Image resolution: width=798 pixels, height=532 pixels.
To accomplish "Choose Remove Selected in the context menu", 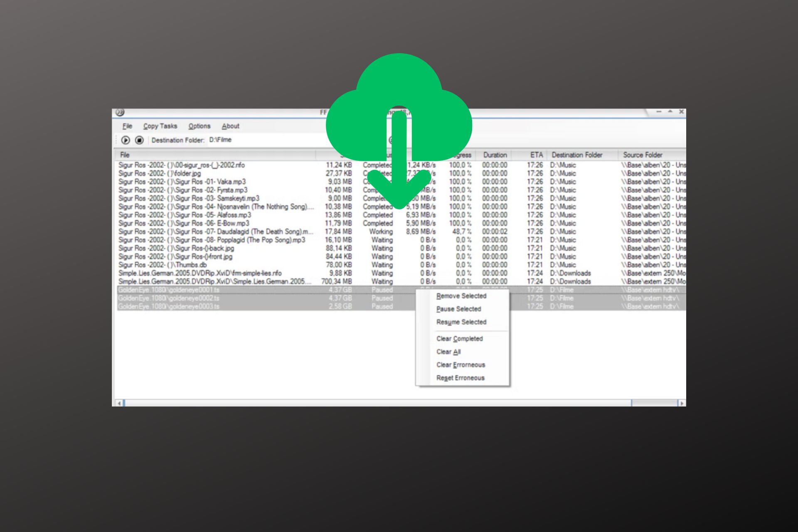I will (461, 296).
